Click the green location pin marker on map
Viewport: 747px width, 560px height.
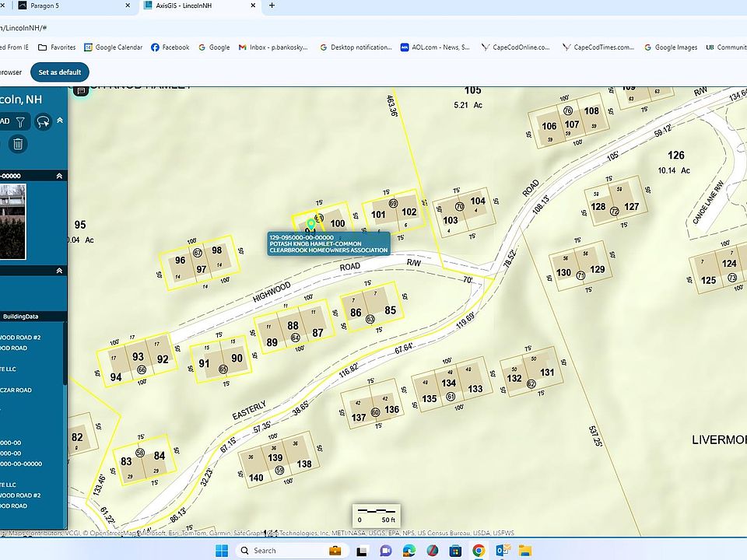coord(311,224)
